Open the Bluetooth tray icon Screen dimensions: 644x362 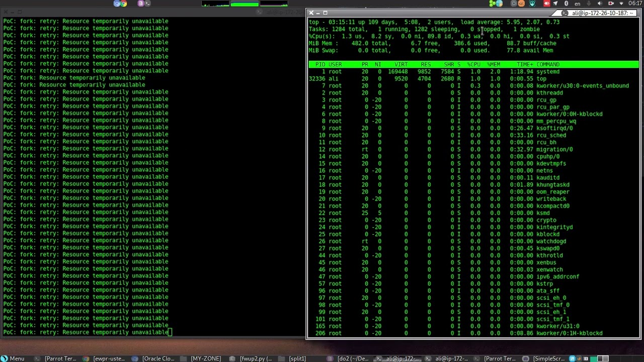pyautogui.click(x=566, y=4)
